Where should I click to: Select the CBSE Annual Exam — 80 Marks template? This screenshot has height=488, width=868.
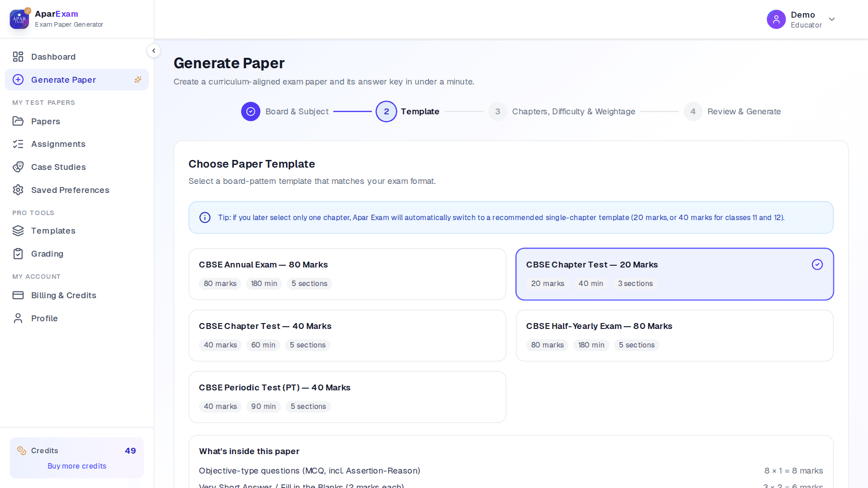coord(347,274)
